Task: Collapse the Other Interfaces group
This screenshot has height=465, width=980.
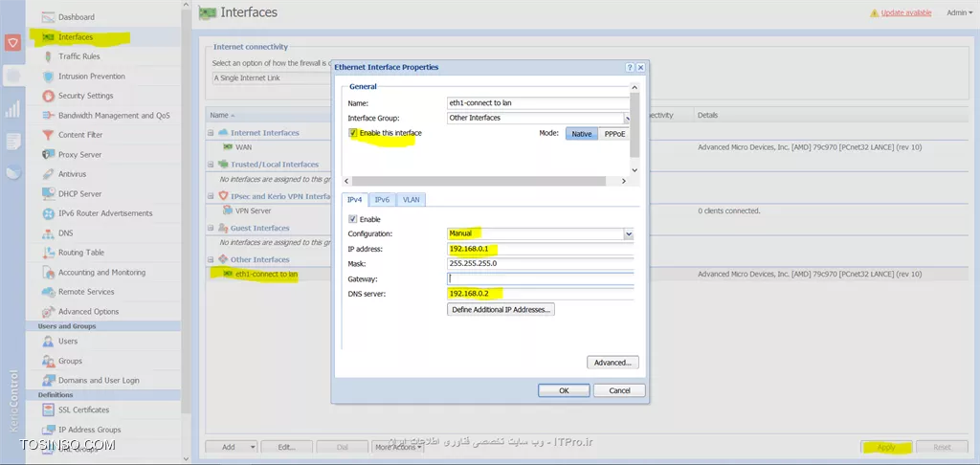Action: (212, 259)
